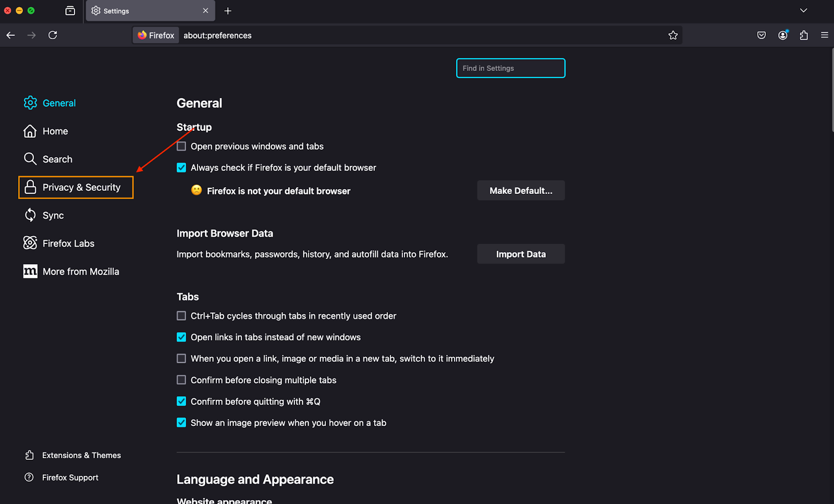The height and width of the screenshot is (504, 834).
Task: Click the vertical scrollbar thumb
Action: 832,90
